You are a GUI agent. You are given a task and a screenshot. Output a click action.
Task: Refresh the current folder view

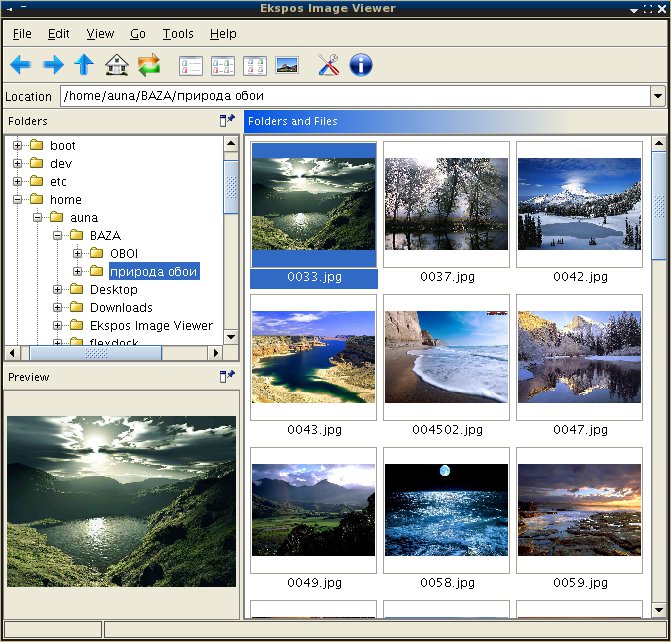pyautogui.click(x=149, y=65)
